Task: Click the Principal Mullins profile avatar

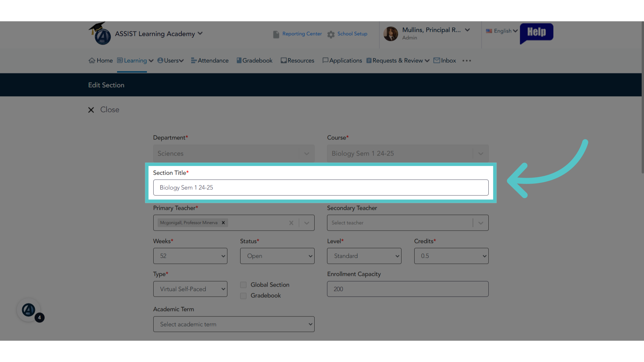Action: pos(391,34)
